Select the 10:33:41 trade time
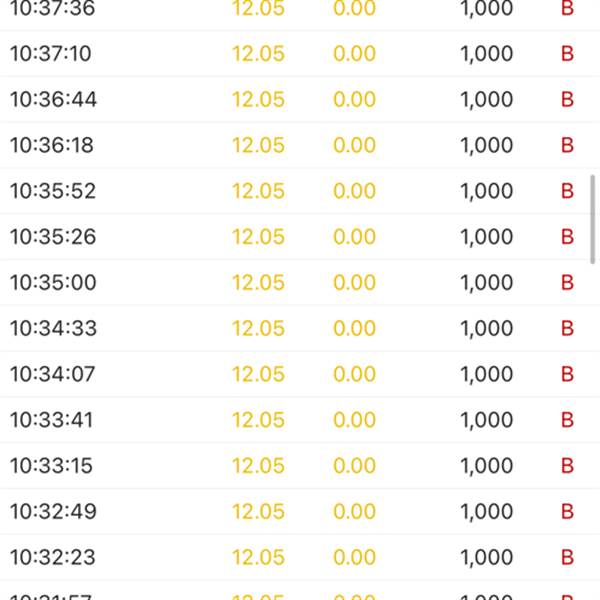The image size is (600, 600). coord(51,420)
